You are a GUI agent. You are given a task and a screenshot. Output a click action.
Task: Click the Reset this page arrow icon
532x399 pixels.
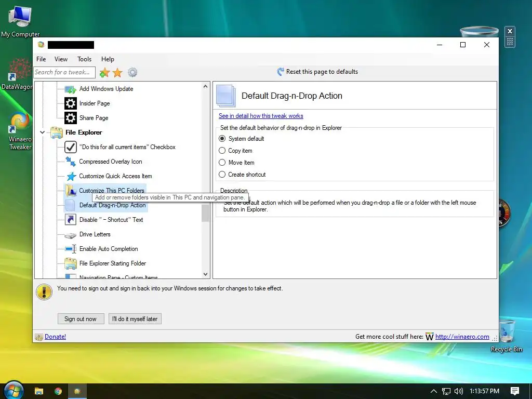pyautogui.click(x=280, y=72)
